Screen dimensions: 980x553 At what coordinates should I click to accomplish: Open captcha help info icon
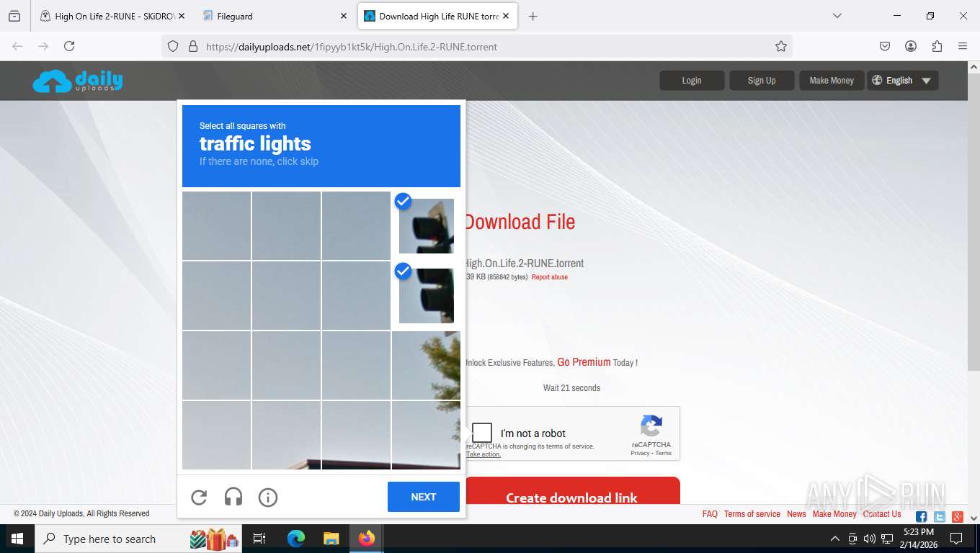[x=268, y=497]
